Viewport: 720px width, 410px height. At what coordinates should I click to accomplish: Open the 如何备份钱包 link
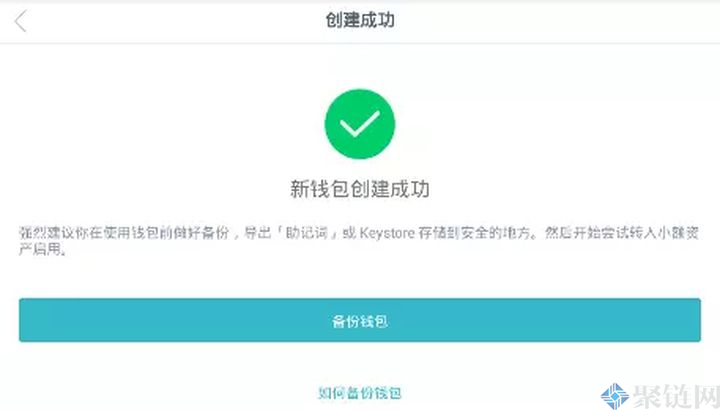pos(360,393)
